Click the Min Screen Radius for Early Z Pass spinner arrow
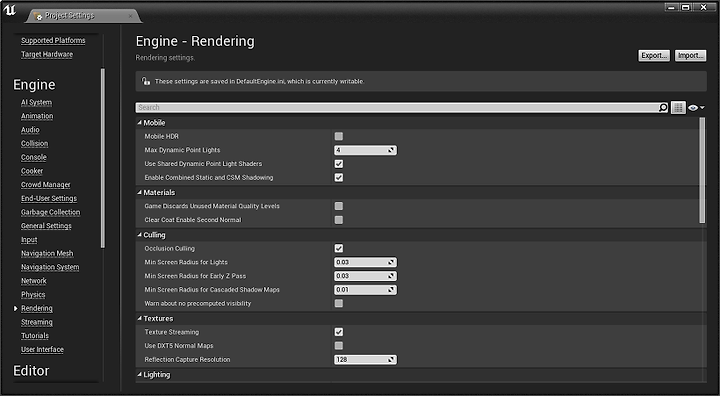This screenshot has height=396, width=720. pos(391,276)
